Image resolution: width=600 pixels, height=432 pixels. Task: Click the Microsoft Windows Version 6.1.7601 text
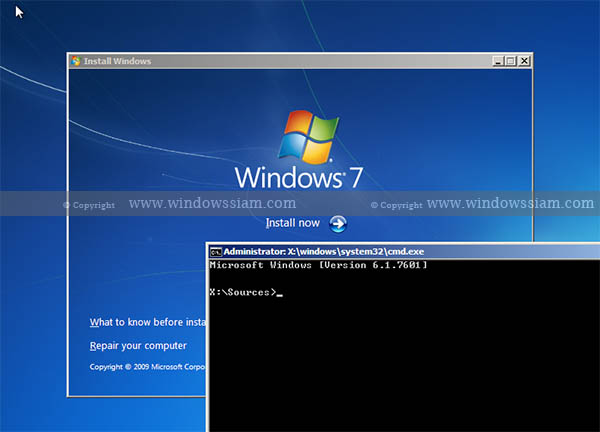(318, 265)
